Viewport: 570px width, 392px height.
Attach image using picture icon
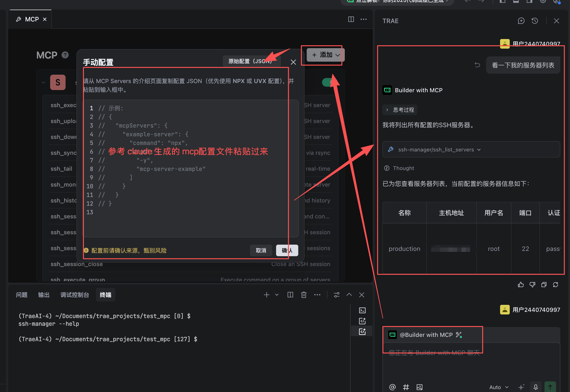(x=419, y=387)
